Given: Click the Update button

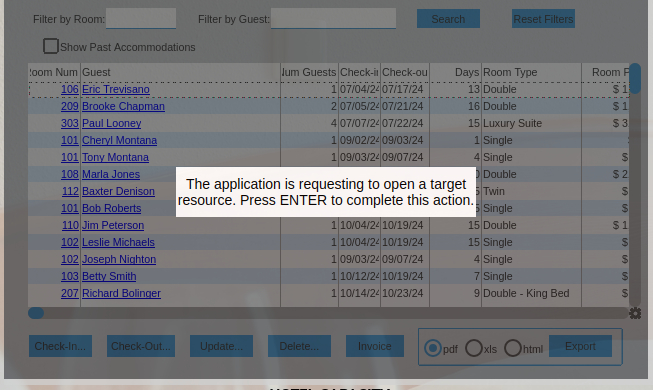Looking at the screenshot, I should 221,346.
